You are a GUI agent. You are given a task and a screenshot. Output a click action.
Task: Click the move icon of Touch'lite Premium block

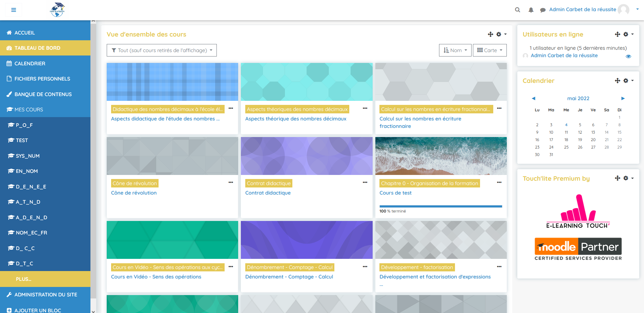click(x=617, y=178)
